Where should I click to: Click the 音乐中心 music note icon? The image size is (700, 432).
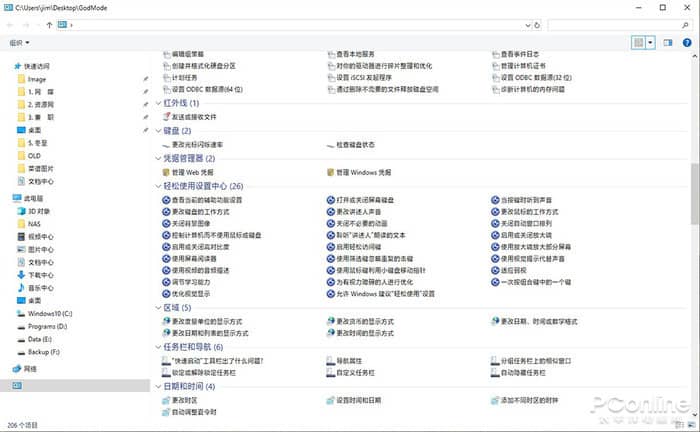click(21, 288)
